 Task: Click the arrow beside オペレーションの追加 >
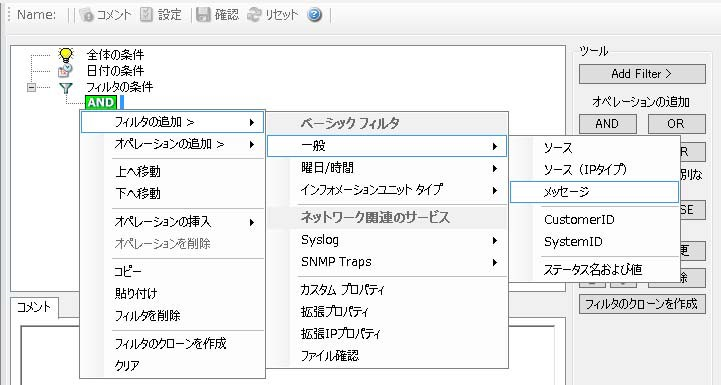pos(252,144)
